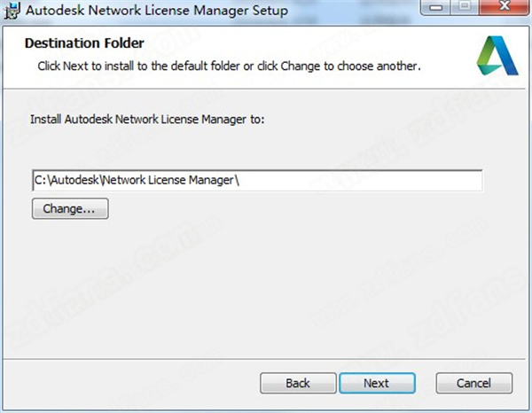Click the "C:\Autodesk" part of the path
The width and height of the screenshot is (532, 413).
(x=66, y=181)
